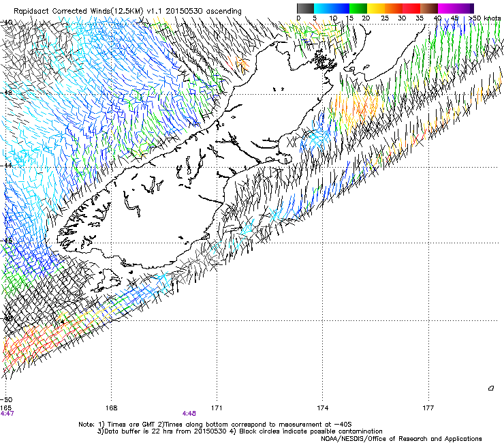This screenshot has height=443, width=504.
Task: Click the gray 0-5 knots color swatch
Action: click(x=305, y=8)
